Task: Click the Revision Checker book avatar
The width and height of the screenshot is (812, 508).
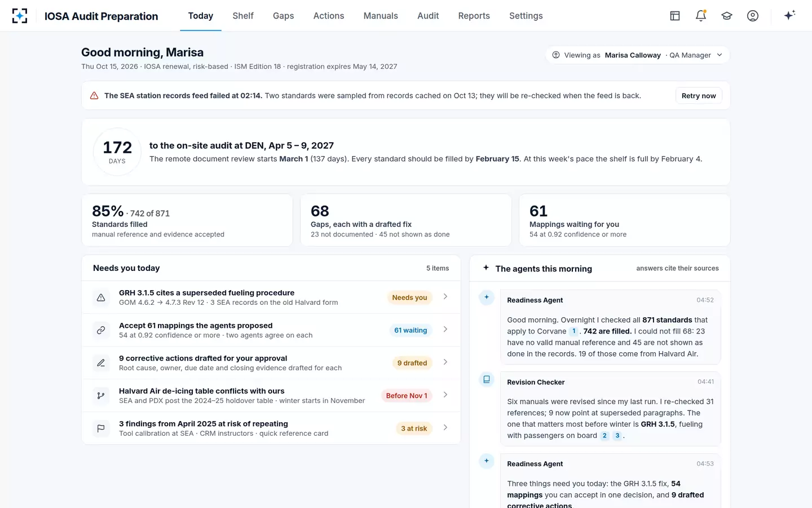Action: click(x=487, y=379)
